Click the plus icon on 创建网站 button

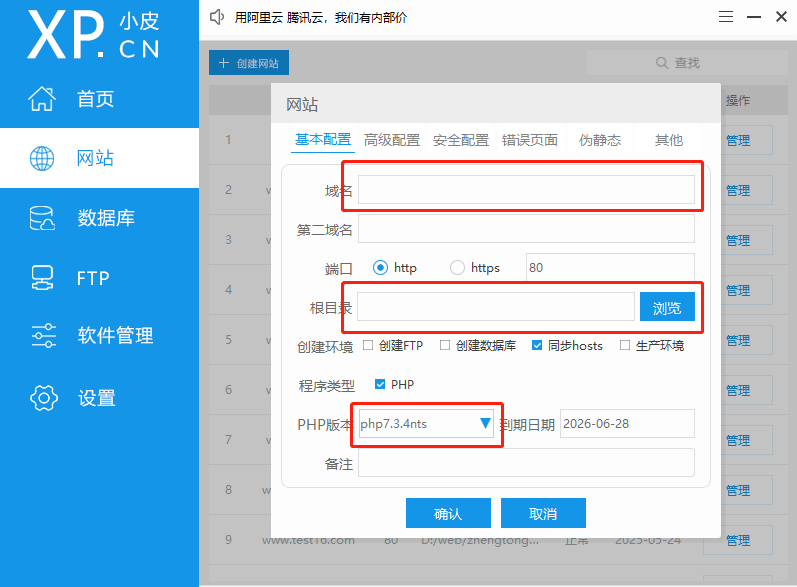[x=224, y=63]
